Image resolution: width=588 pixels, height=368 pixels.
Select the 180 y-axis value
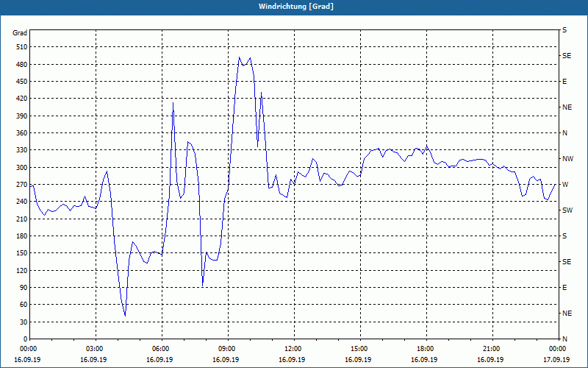pyautogui.click(x=21, y=236)
